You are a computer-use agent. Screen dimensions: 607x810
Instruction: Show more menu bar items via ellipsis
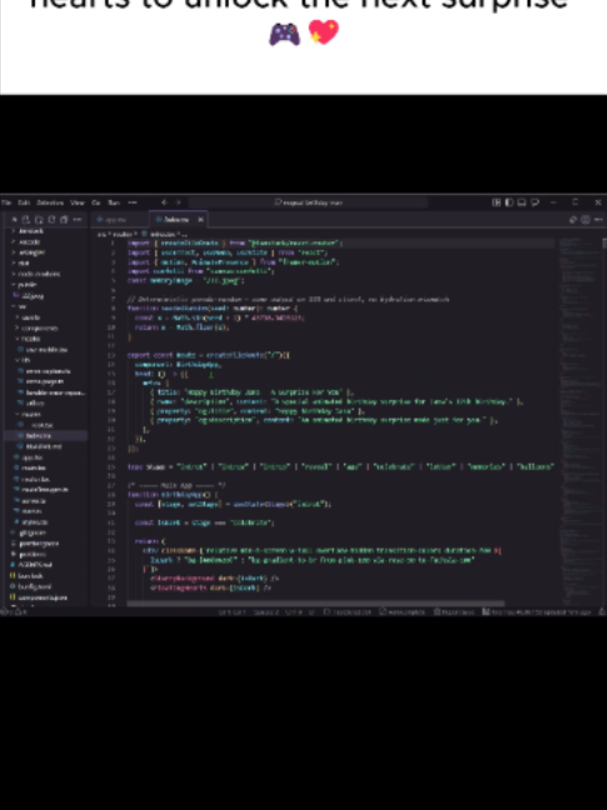133,202
